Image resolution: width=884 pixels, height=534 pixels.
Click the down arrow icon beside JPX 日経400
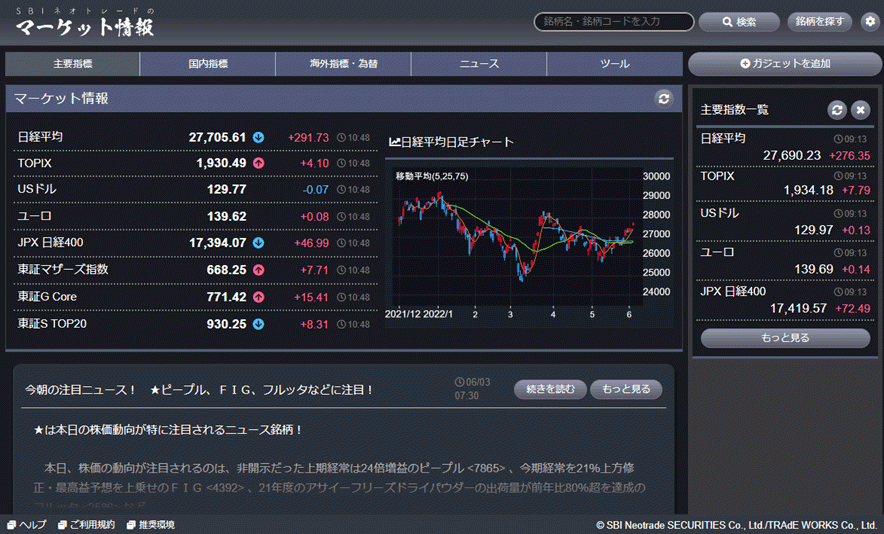click(258, 243)
